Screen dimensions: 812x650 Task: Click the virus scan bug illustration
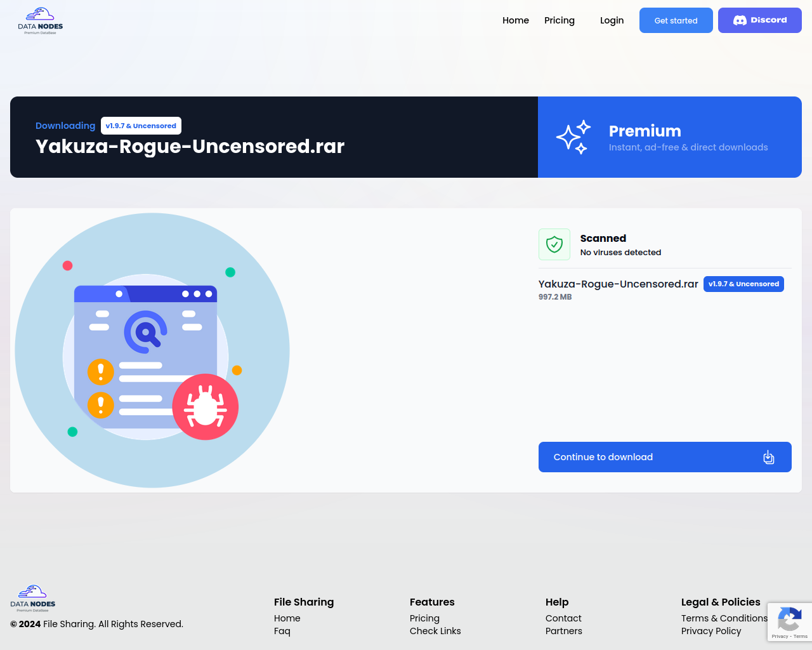click(152, 350)
